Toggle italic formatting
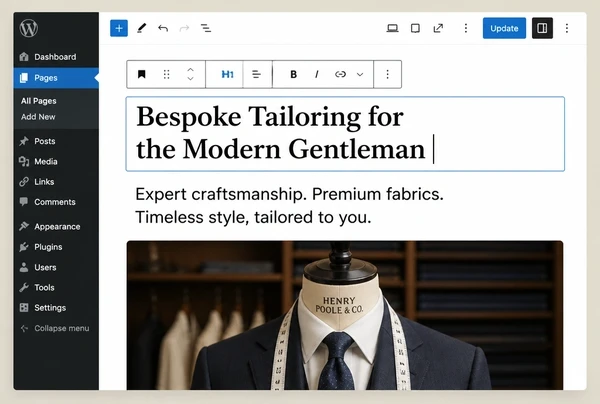The image size is (600, 404). pyautogui.click(x=316, y=74)
